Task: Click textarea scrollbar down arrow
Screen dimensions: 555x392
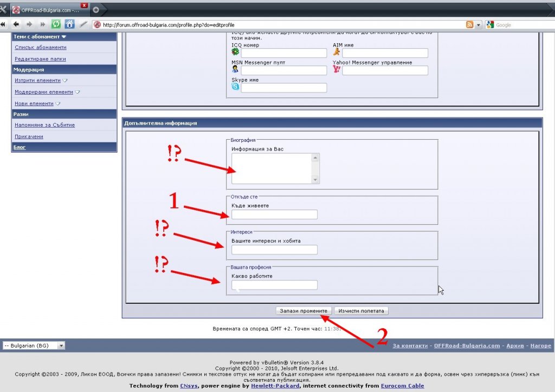Action: pyautogui.click(x=315, y=180)
